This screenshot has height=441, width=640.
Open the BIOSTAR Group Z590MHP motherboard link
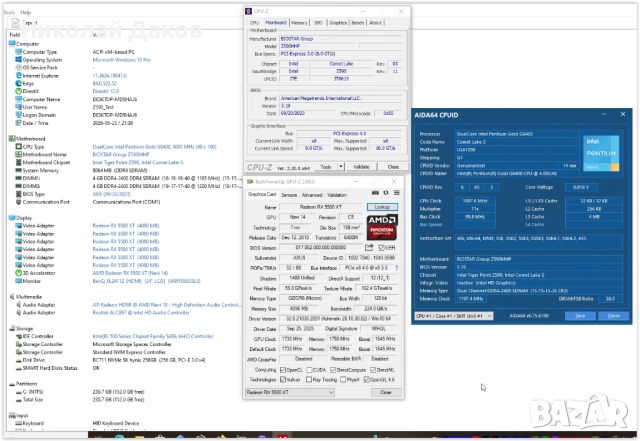pos(121,154)
